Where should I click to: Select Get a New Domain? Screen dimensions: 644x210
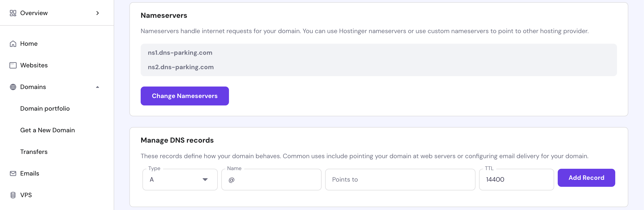pos(47,130)
